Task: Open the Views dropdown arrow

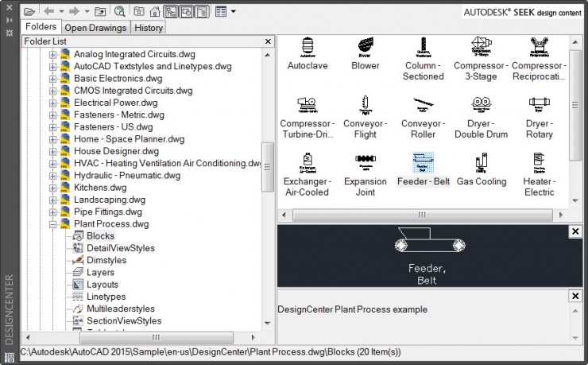Action: (x=234, y=12)
